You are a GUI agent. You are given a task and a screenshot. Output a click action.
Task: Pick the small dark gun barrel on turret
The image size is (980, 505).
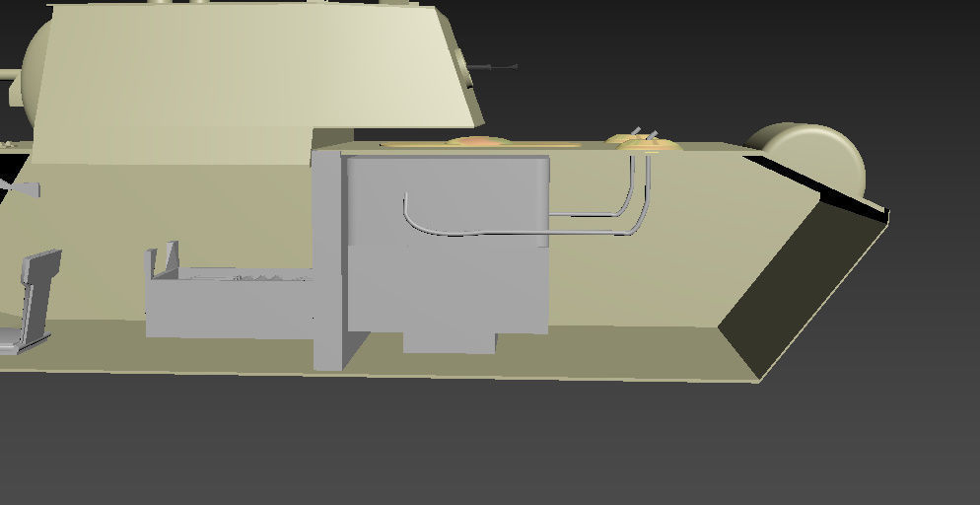click(x=493, y=66)
